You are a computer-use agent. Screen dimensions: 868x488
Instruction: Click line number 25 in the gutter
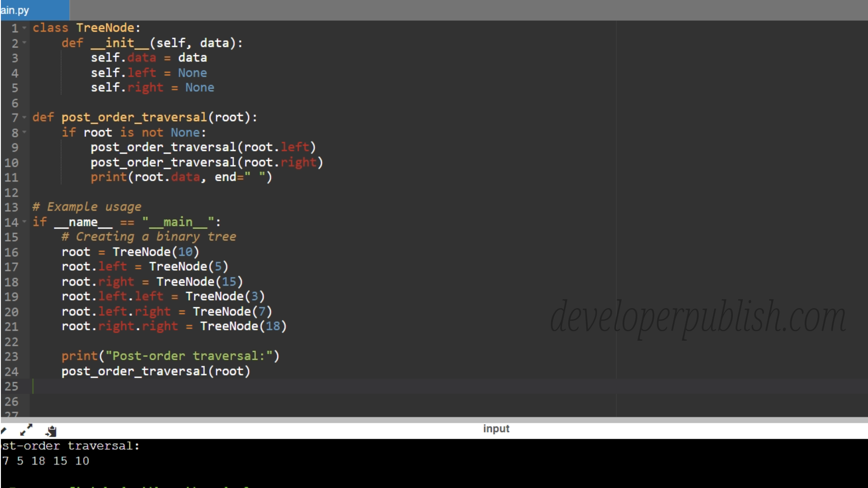[x=12, y=386]
